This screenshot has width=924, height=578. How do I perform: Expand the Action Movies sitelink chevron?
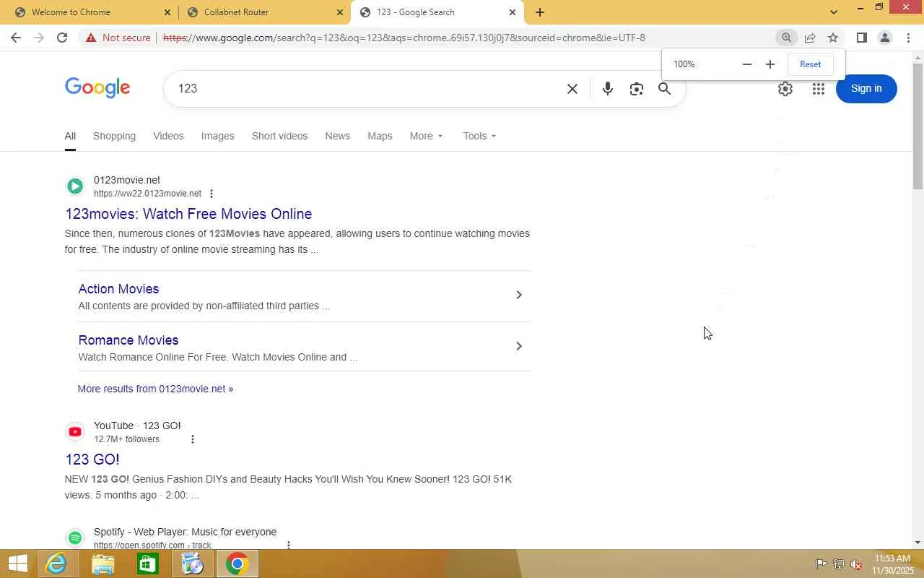coord(519,295)
